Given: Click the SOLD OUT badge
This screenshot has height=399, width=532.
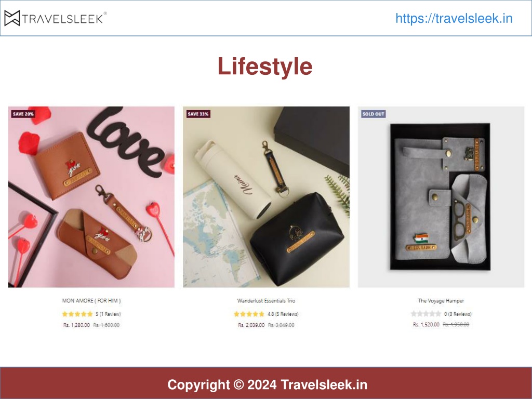Looking at the screenshot, I should click(x=373, y=114).
